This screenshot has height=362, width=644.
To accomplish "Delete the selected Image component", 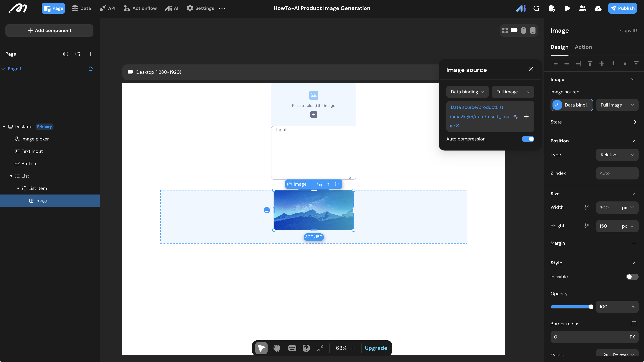I will coord(337,184).
